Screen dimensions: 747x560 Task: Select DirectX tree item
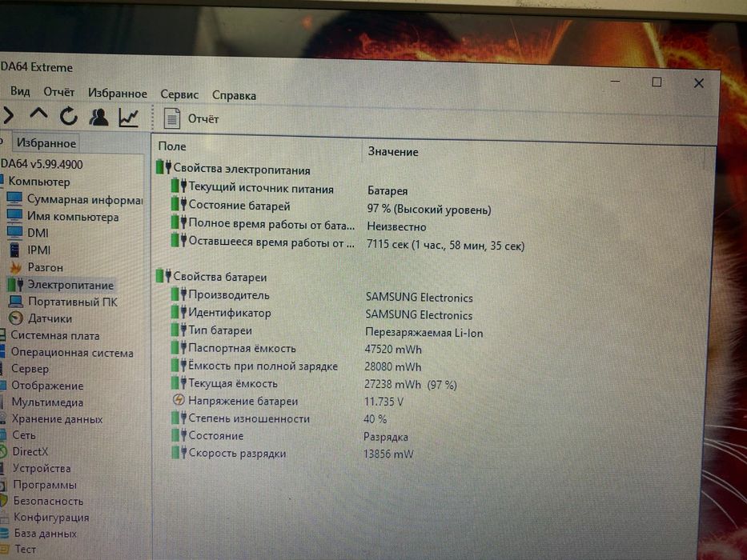30,451
